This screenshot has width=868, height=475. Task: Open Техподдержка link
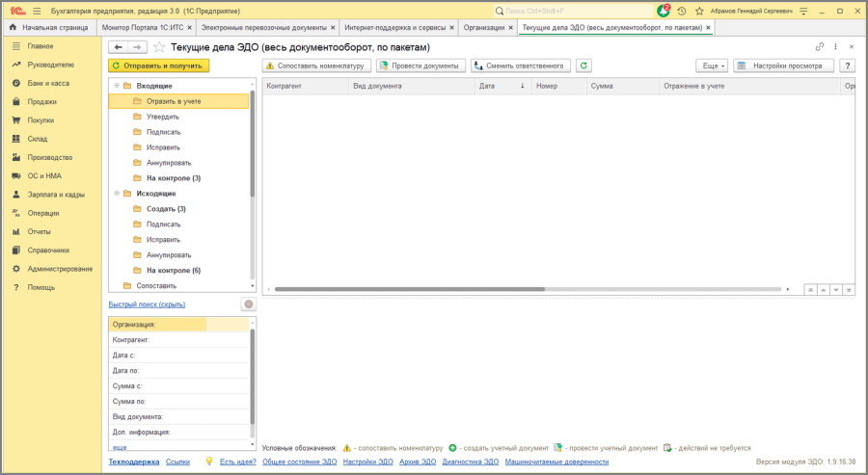click(134, 462)
